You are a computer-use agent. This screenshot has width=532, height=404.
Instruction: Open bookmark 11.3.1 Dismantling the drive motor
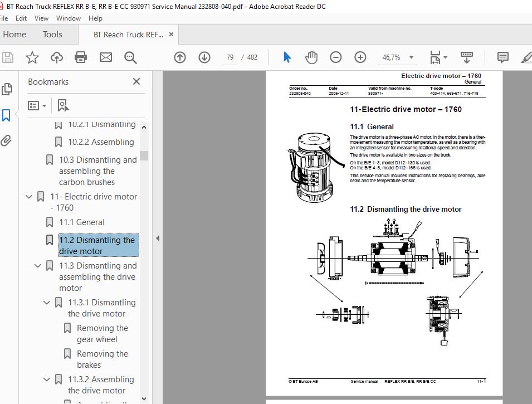102,308
